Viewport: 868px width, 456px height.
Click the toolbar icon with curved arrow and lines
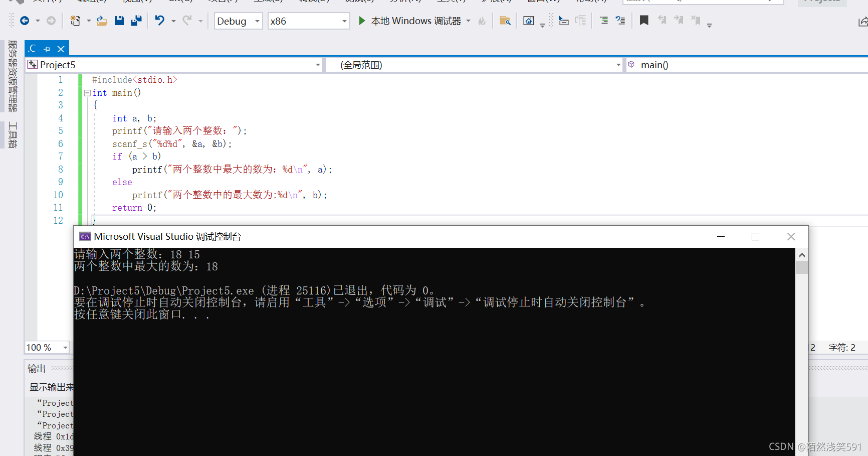click(620, 21)
